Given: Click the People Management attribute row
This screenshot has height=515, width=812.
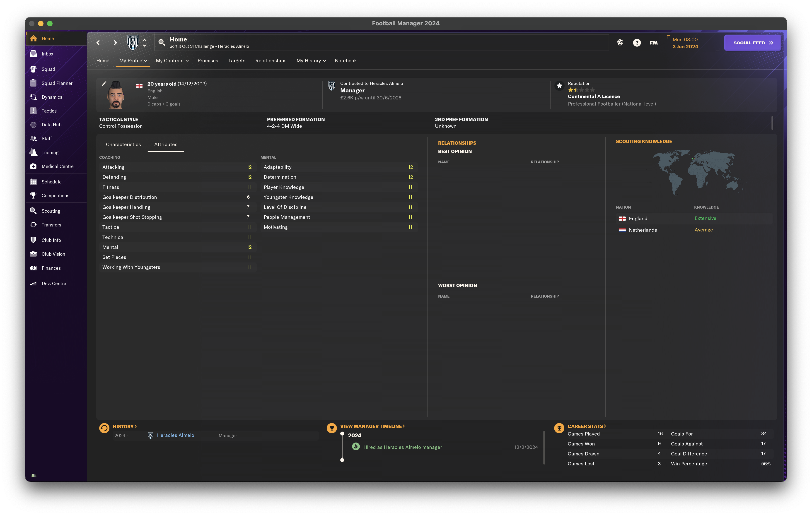Looking at the screenshot, I should click(339, 217).
